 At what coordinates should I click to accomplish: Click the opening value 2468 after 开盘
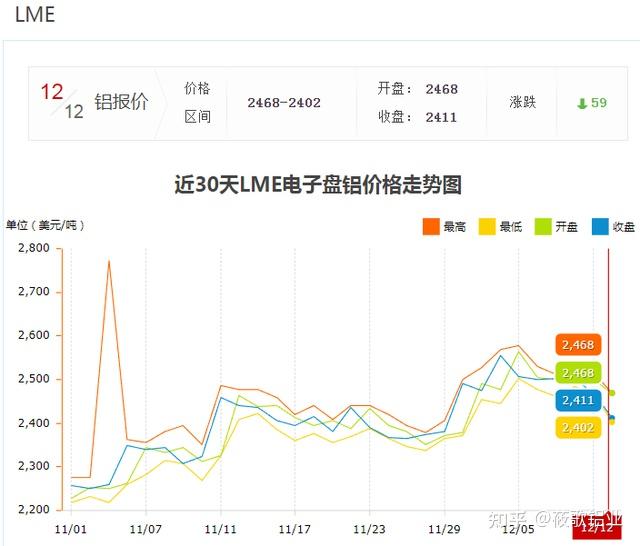[442, 89]
